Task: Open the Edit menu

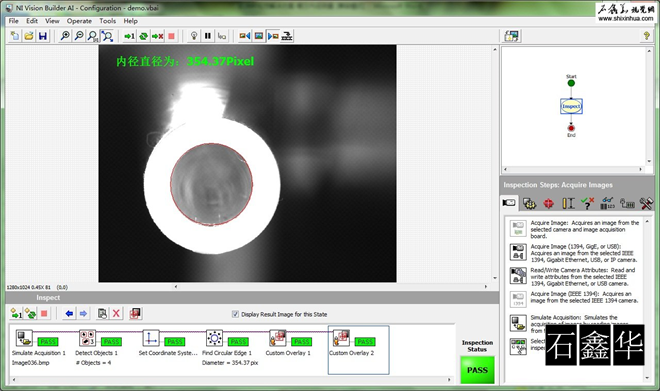Action: (x=32, y=21)
